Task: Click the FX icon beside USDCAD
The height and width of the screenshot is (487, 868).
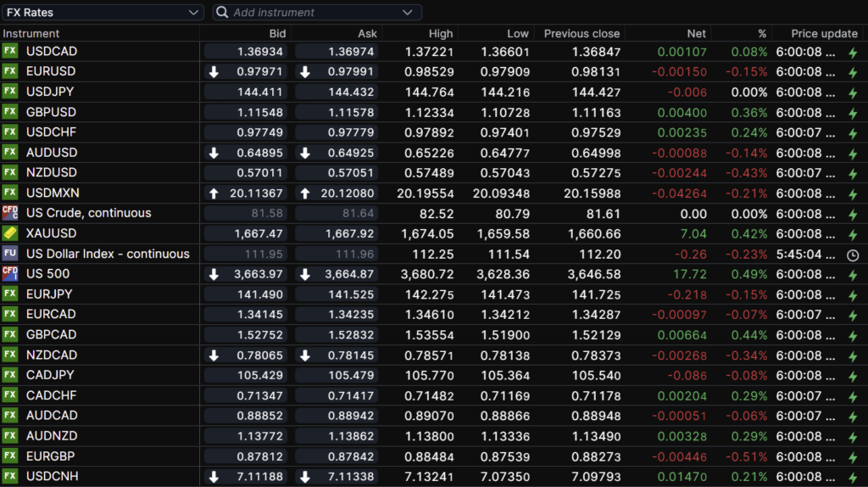Action: 10,51
